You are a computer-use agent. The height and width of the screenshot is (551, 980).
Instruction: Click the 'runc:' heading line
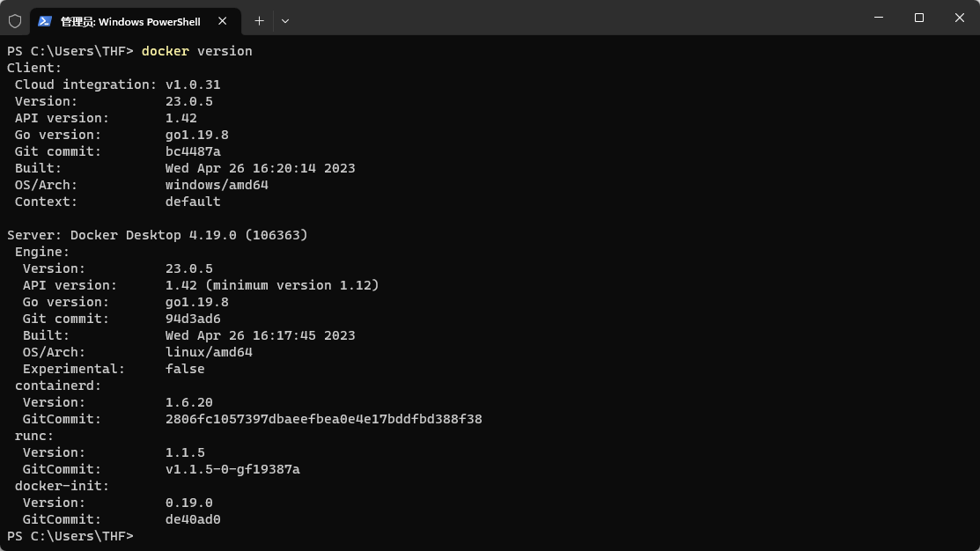coord(34,436)
